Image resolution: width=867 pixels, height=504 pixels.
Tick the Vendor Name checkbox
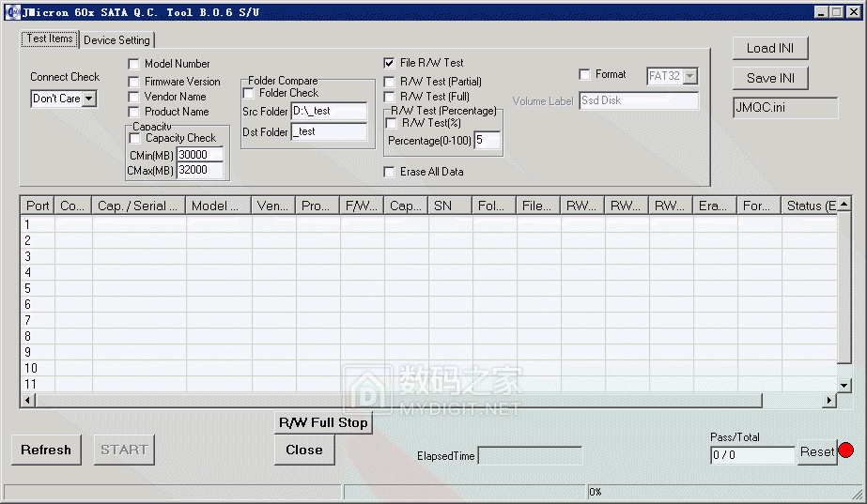(x=133, y=97)
